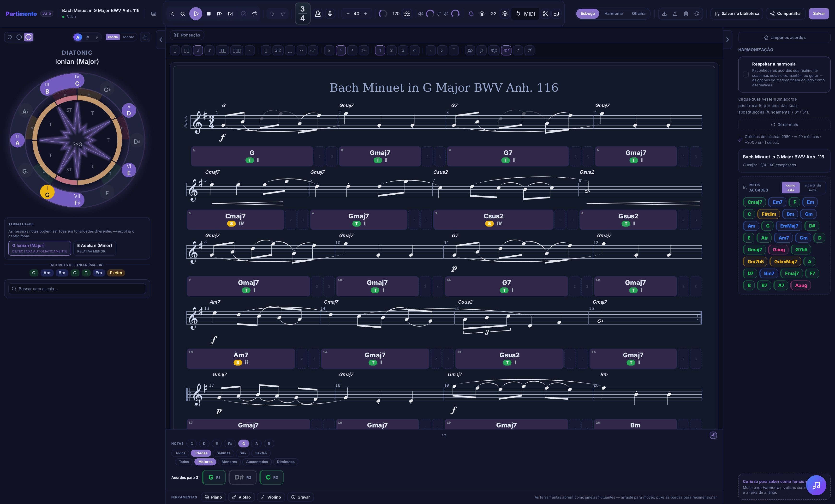Click the trash delete icon

686,13
